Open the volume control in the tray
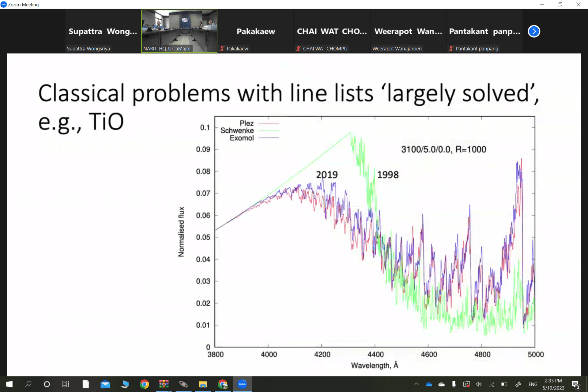 (x=479, y=384)
